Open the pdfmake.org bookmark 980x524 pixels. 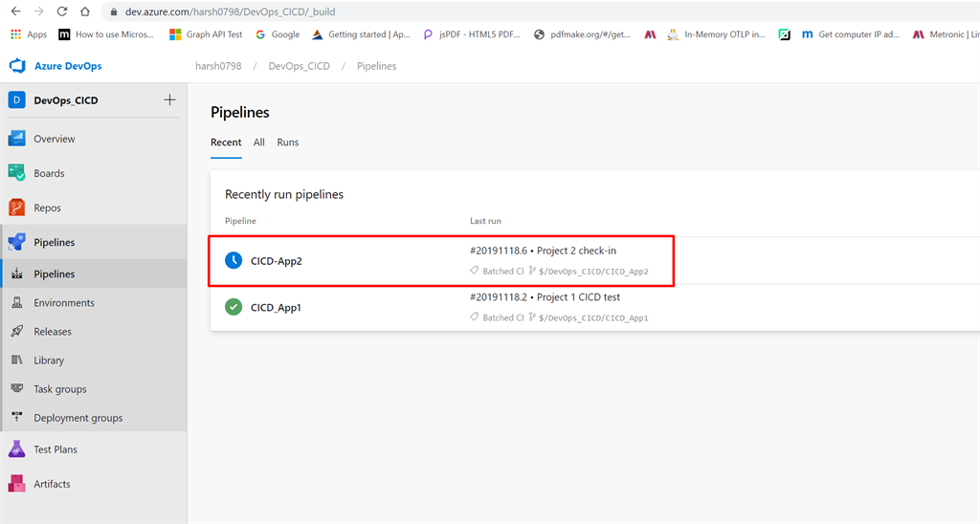pos(582,34)
